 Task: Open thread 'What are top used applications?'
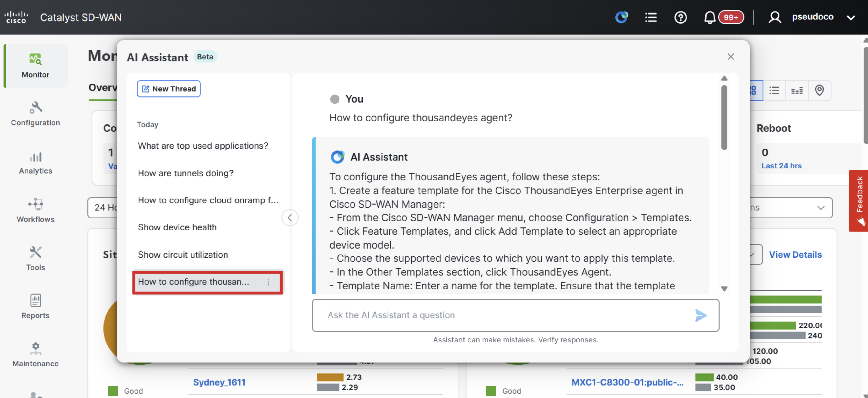203,146
